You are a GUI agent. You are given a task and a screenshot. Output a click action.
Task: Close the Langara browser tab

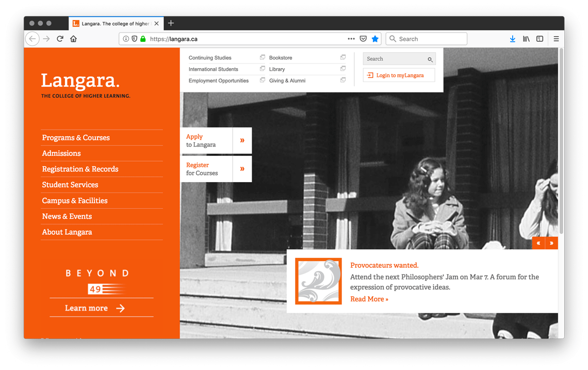click(x=156, y=23)
